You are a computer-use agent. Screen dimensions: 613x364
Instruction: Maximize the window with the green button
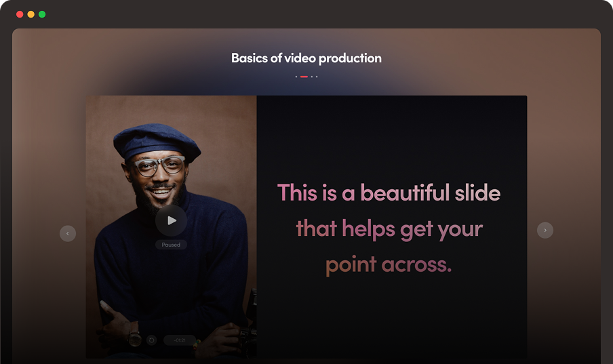click(42, 14)
